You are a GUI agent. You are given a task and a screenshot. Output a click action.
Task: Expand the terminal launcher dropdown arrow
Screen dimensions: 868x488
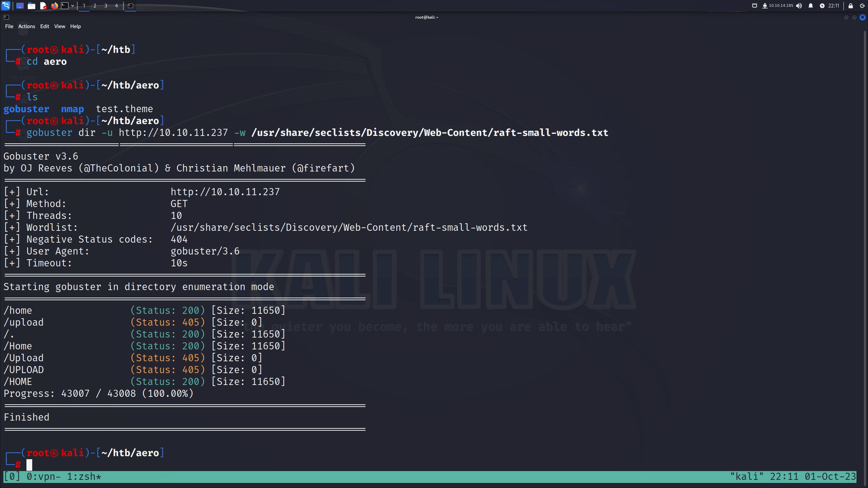[x=73, y=5]
